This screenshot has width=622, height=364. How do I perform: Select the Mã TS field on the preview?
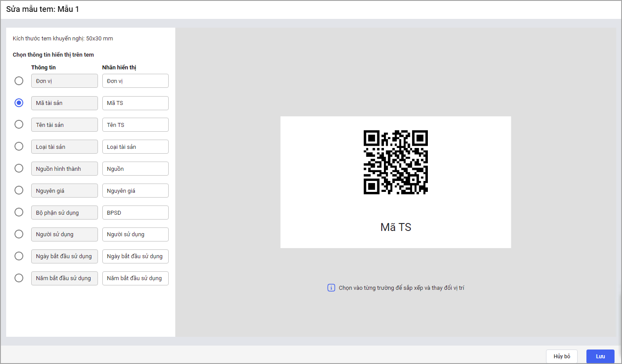[x=396, y=227]
